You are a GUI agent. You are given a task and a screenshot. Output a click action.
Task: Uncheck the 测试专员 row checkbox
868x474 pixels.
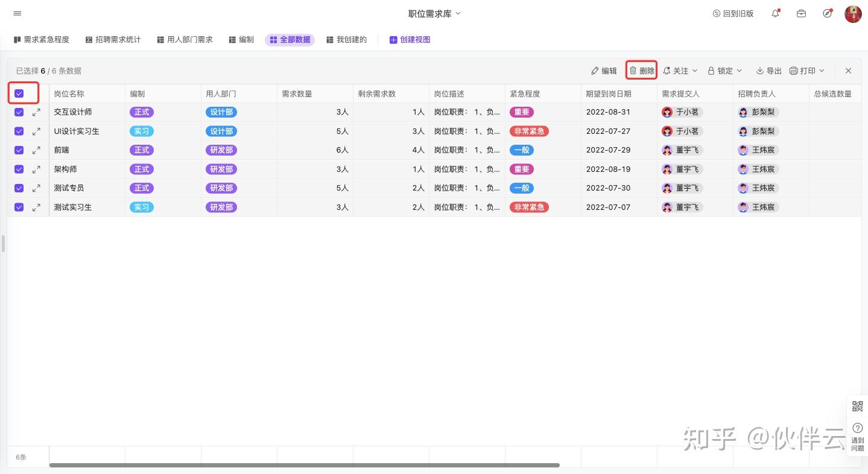pyautogui.click(x=19, y=188)
